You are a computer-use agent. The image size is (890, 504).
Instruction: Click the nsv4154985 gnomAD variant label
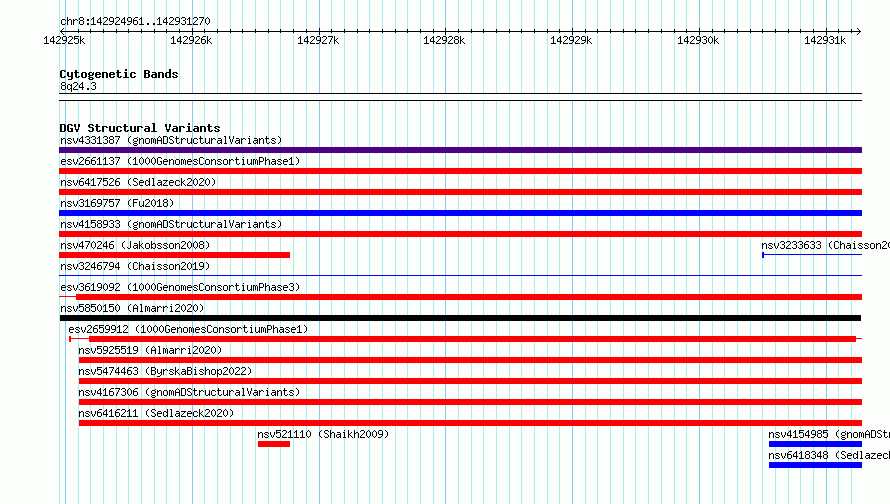[829, 434]
